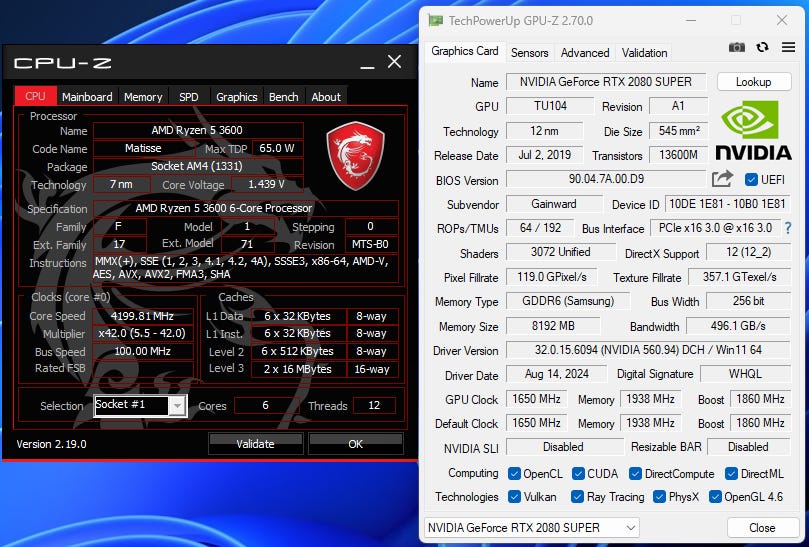Screen dimensions: 809x547
Task: Click the Revision MTS-B0 value
Action: tap(371, 244)
